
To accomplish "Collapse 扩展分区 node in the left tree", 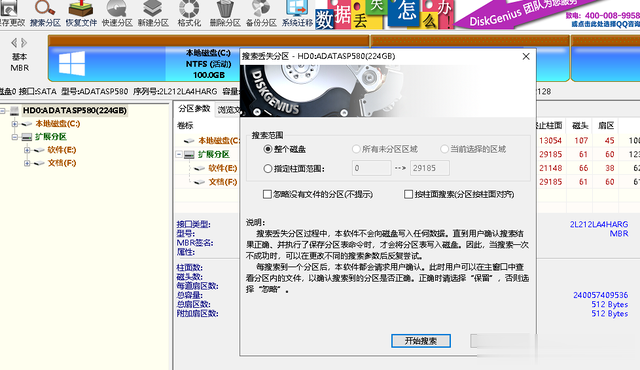I will pyautogui.click(x=15, y=137).
